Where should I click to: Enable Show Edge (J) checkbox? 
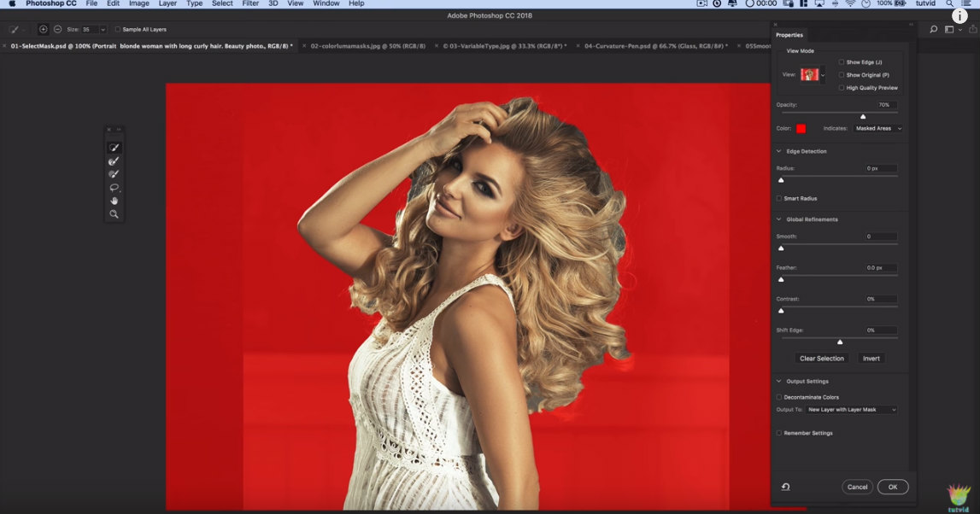(842, 61)
